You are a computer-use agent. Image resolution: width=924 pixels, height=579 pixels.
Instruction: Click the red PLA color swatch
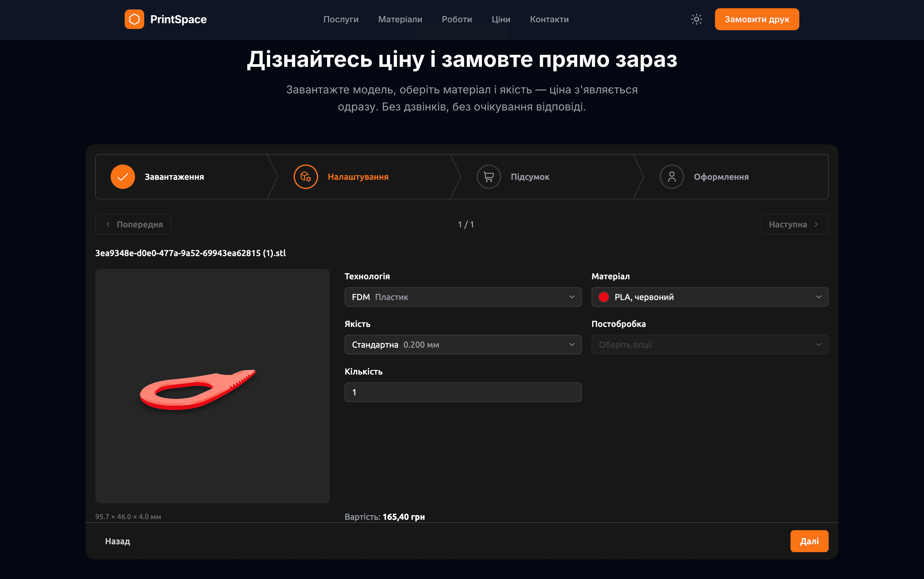[x=603, y=297]
